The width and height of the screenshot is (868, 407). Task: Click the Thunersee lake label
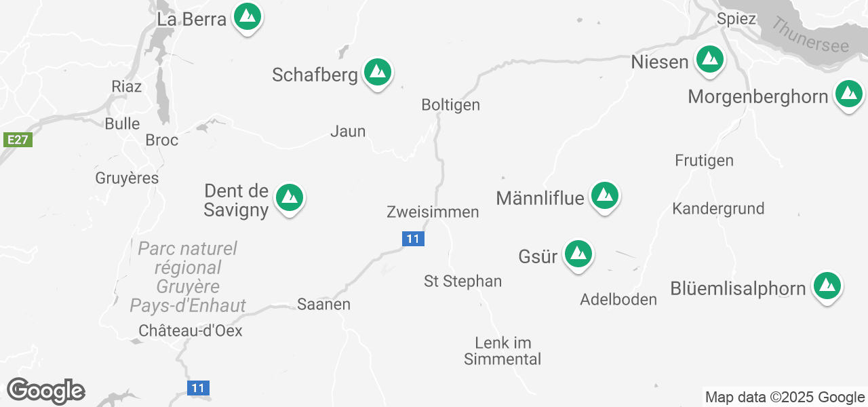[810, 36]
